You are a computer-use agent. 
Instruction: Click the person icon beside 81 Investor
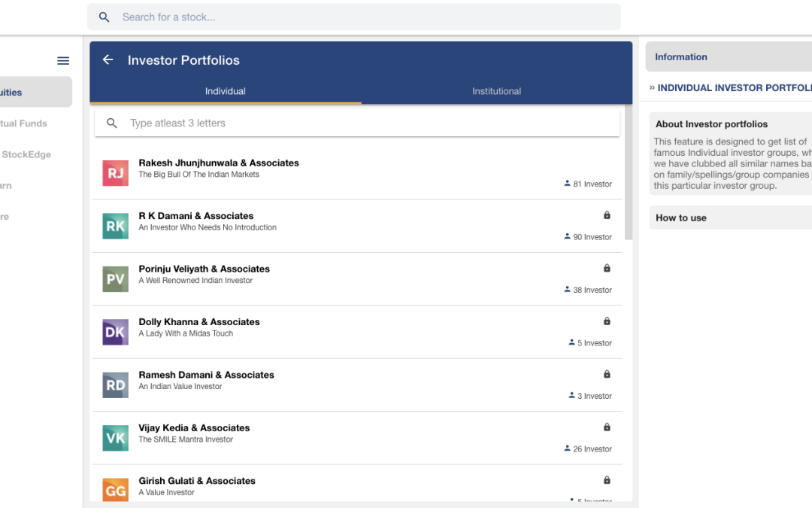click(x=567, y=184)
